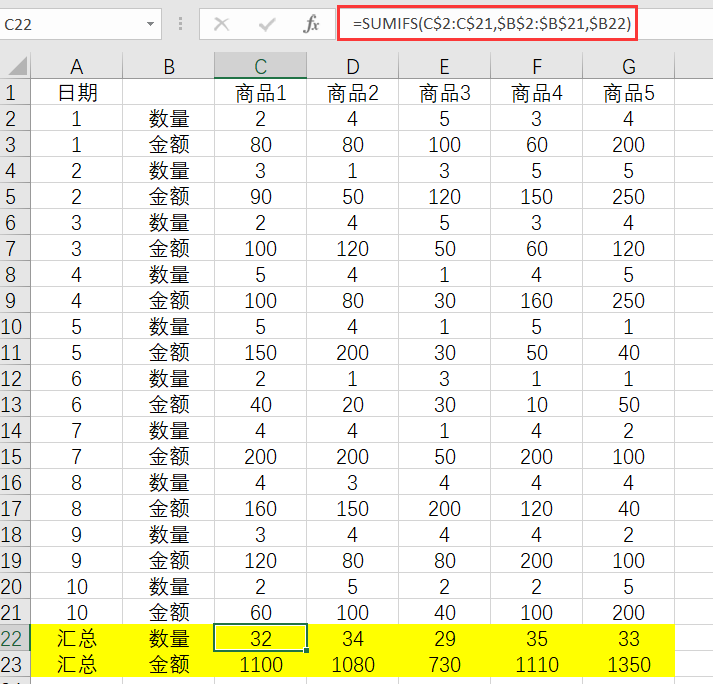Click cell G3 with value 200
Image resolution: width=713 pixels, height=684 pixels.
pyautogui.click(x=628, y=145)
